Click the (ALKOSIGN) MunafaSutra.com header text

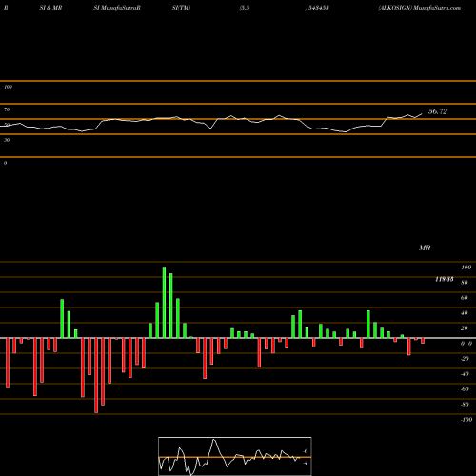pyautogui.click(x=419, y=8)
